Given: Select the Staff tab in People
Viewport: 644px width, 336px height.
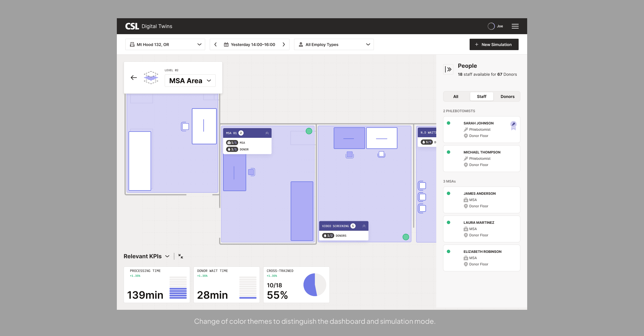Looking at the screenshot, I should [x=482, y=97].
